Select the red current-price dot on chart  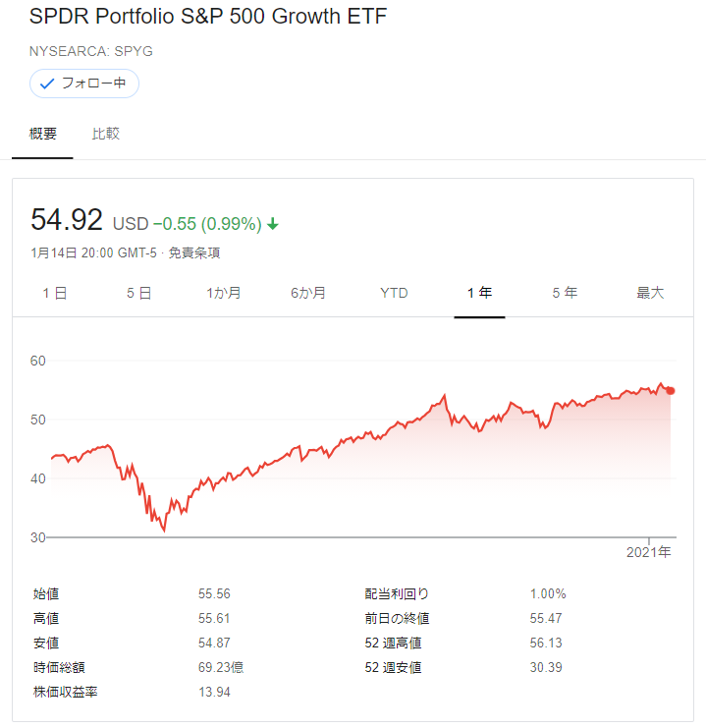(x=670, y=391)
